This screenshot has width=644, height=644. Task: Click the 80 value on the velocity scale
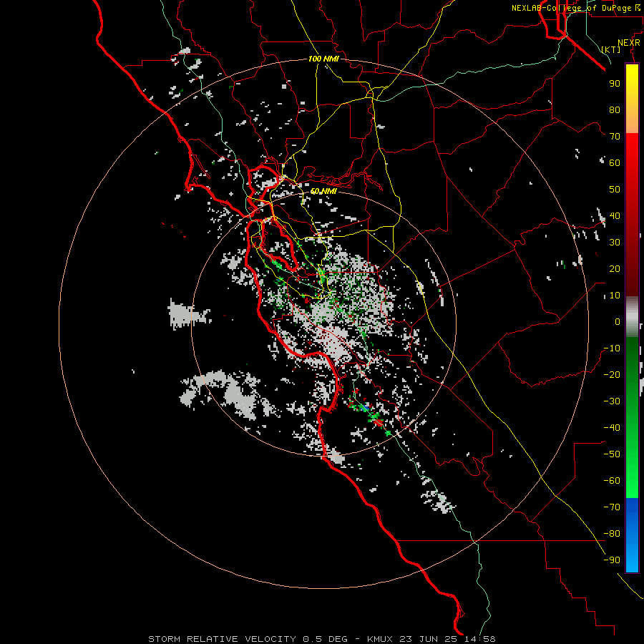[x=615, y=110]
